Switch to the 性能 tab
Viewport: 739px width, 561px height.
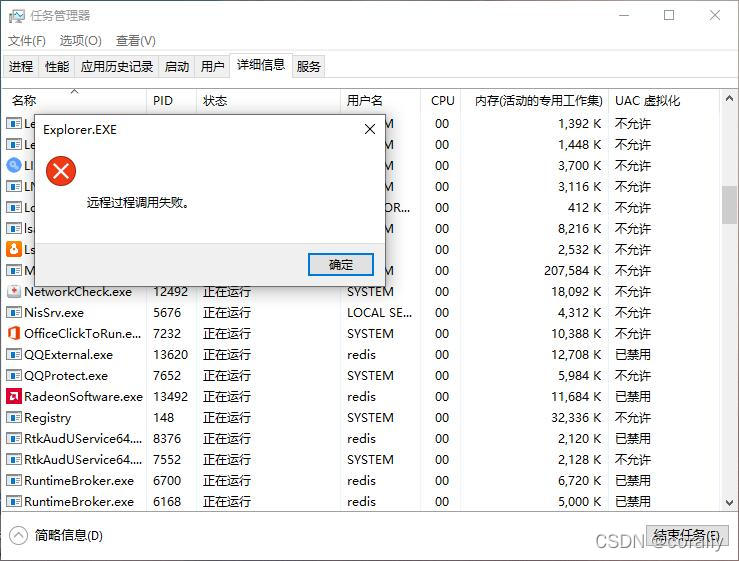coord(57,66)
